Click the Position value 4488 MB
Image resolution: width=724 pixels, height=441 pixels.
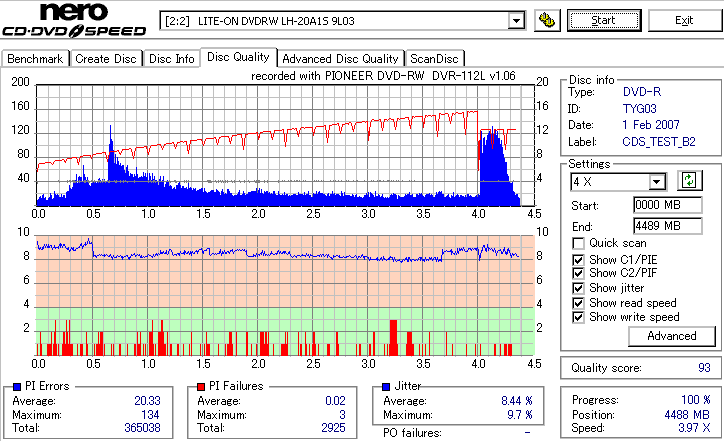687,415
